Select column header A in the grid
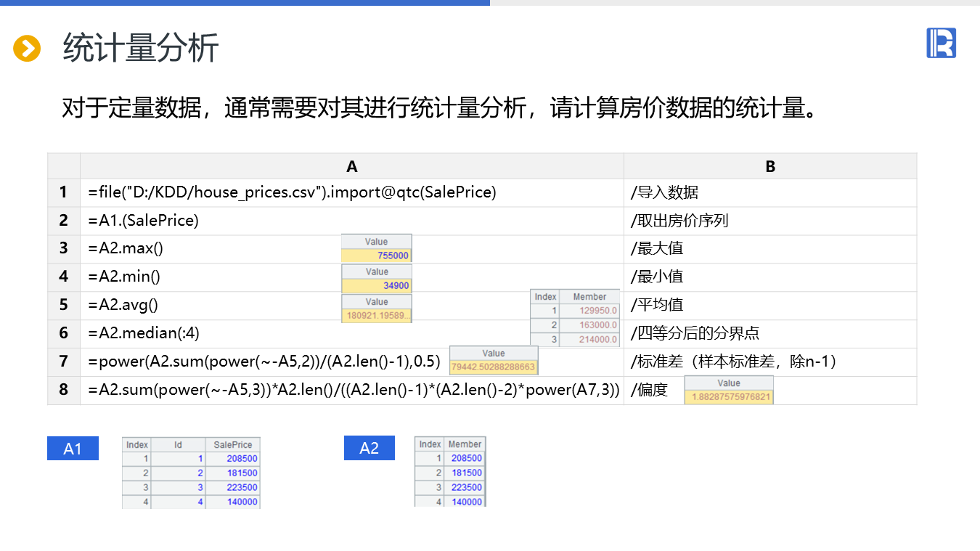 pyautogui.click(x=352, y=166)
